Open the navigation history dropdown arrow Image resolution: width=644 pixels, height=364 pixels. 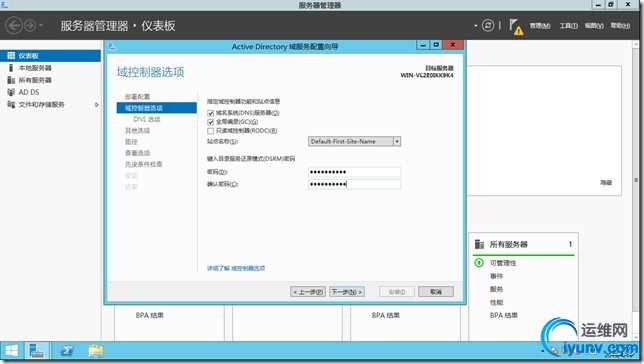click(x=41, y=25)
